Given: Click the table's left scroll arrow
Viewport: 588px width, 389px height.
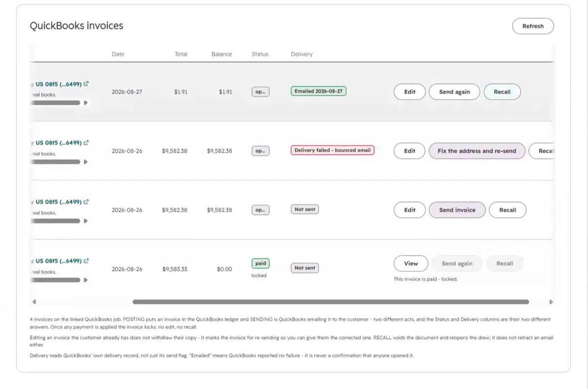Looking at the screenshot, I should [x=34, y=301].
